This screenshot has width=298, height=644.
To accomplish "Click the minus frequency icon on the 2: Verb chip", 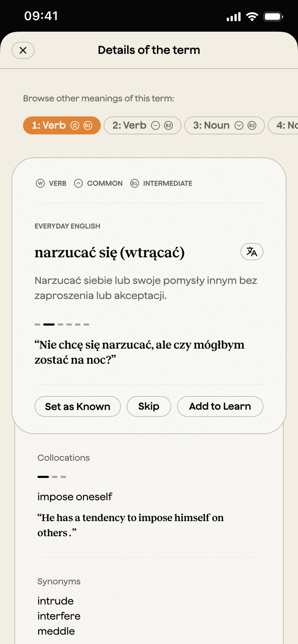I will pyautogui.click(x=155, y=125).
